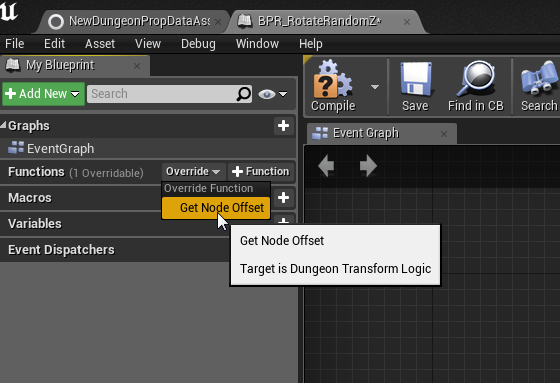Image resolution: width=560 pixels, height=383 pixels.
Task: Open the Help menu
Action: (x=311, y=44)
